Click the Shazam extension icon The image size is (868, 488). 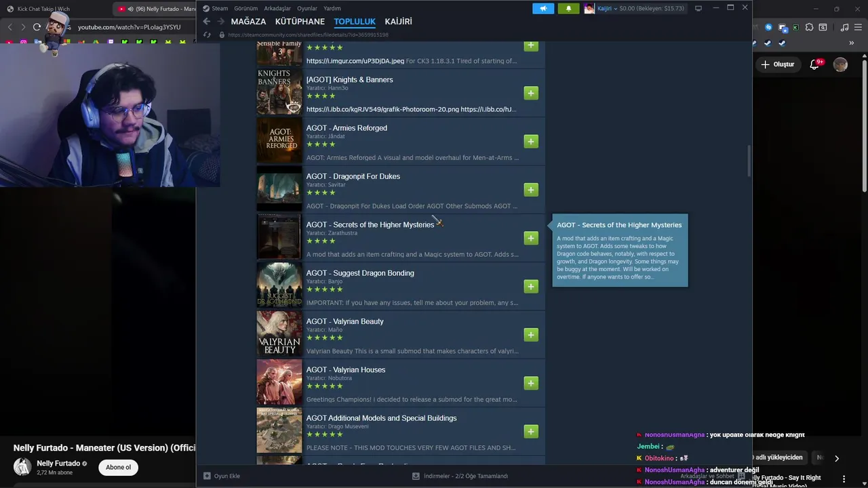[x=768, y=27]
